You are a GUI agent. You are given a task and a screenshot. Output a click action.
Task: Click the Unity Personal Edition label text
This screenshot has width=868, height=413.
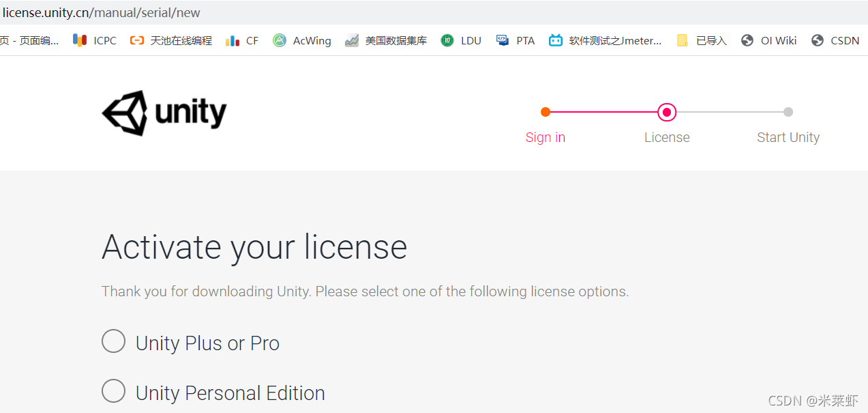pos(230,393)
